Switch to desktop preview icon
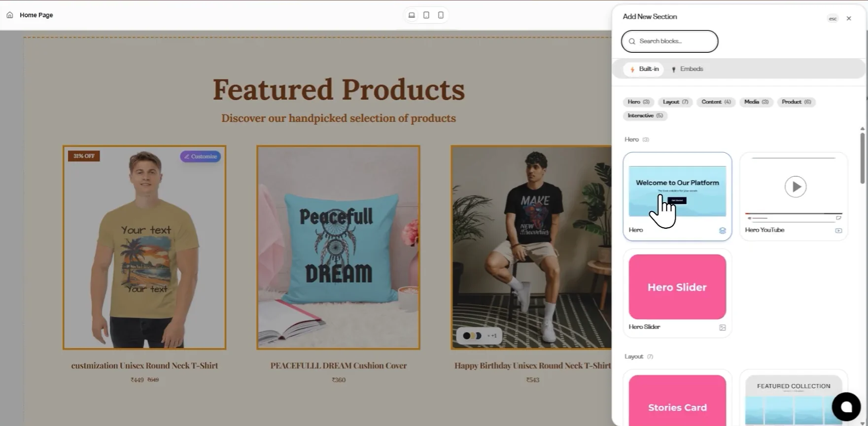The height and width of the screenshot is (426, 868). point(412,15)
